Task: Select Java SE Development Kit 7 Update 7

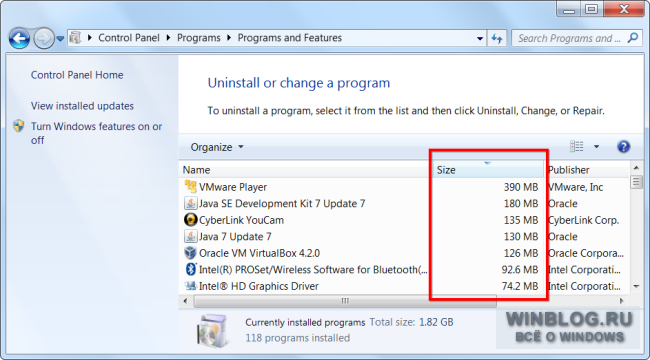Action: (282, 204)
